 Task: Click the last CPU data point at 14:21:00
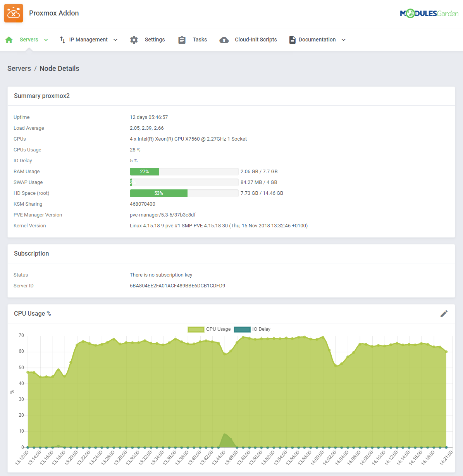446,352
